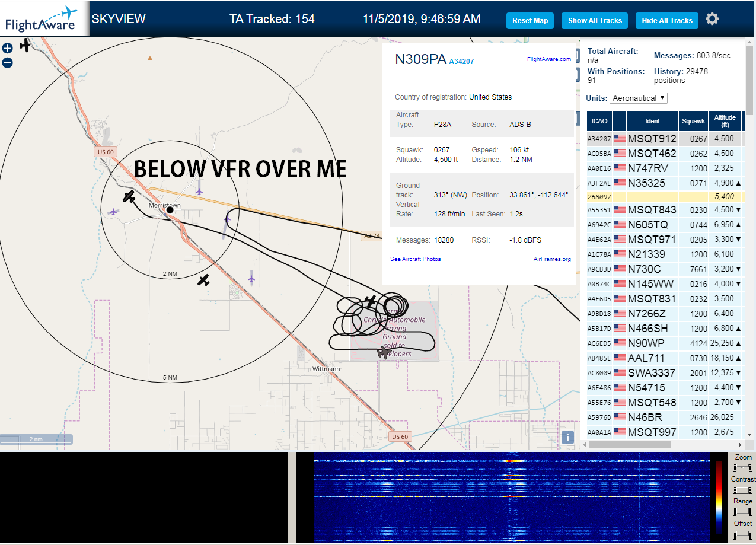Viewport: 756px width, 545px height.
Task: Open the FlightAware.com link in aircraft panel
Action: click(x=548, y=59)
